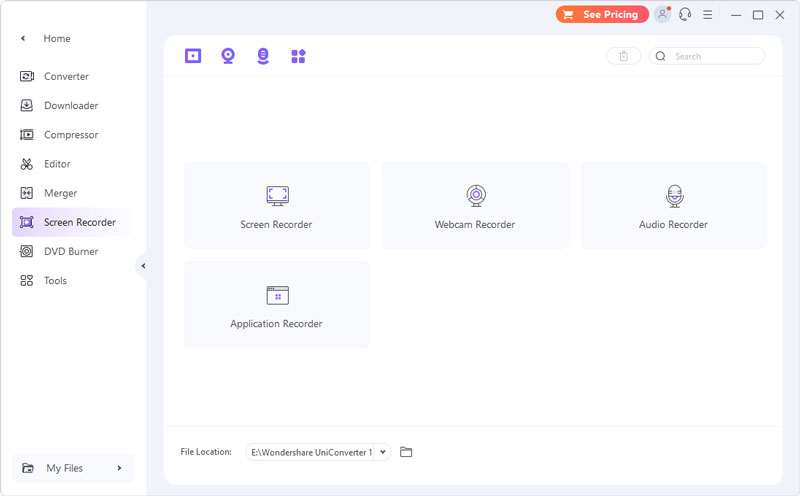Minimize the UniConverter window

[x=736, y=15]
